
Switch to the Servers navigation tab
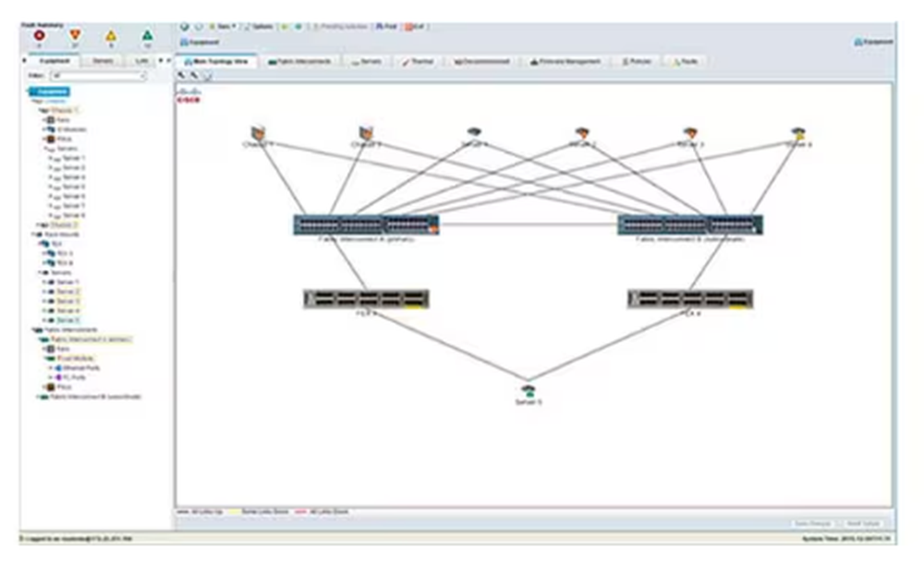[x=103, y=61]
